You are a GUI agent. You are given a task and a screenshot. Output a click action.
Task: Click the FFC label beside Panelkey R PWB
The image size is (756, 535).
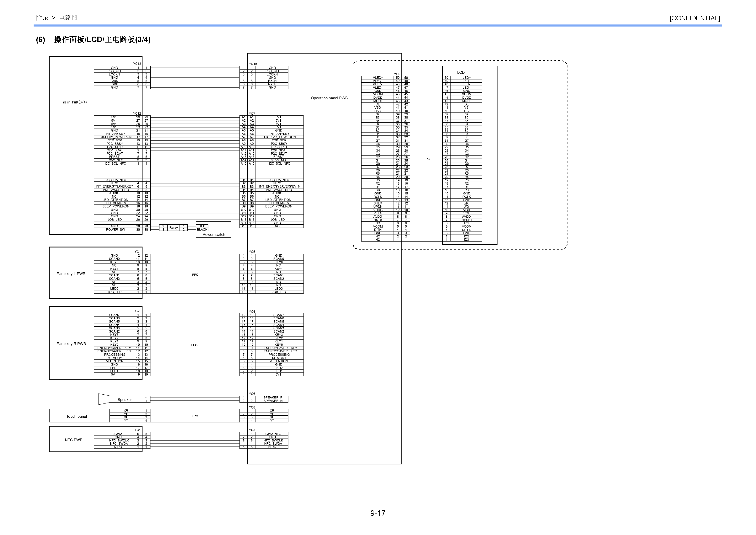click(x=194, y=345)
